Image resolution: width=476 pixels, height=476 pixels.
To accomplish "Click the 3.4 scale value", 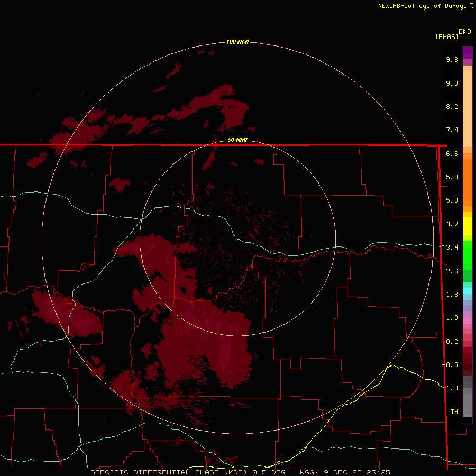I will coord(452,248).
